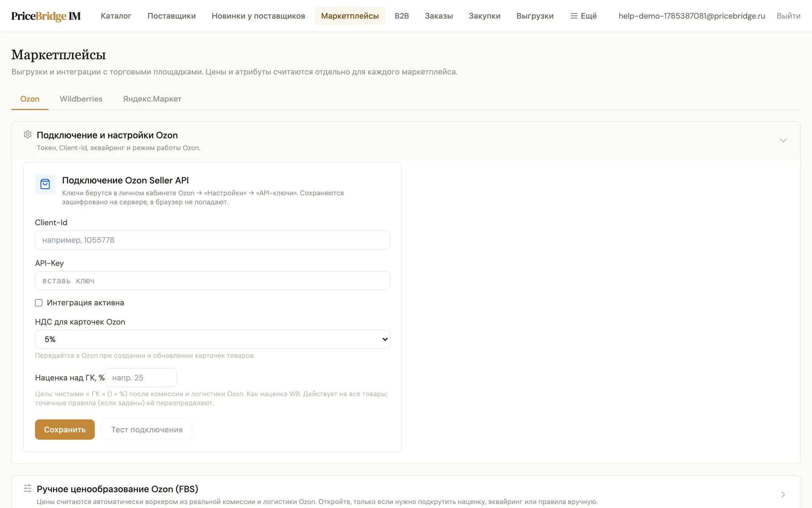Click the sliders icon beside Ручное ценообразование Ozon

coord(27,488)
